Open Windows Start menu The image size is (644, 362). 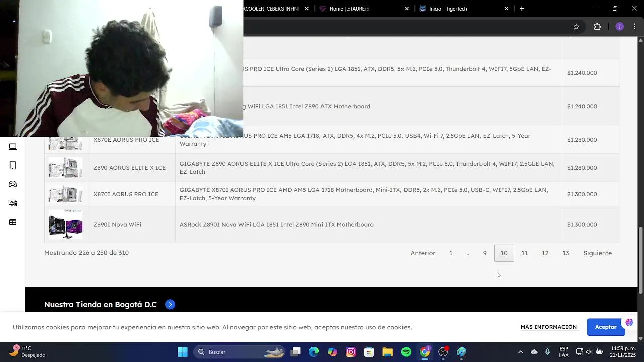coord(183,352)
